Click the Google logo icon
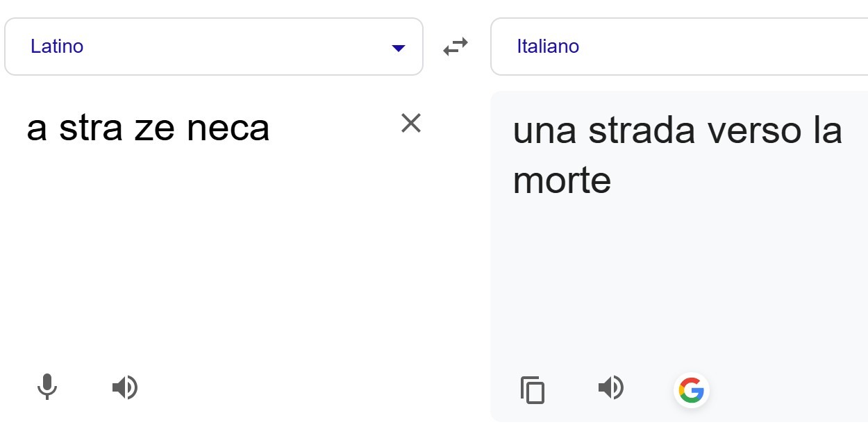Viewport: 868px width, 436px height. (691, 390)
